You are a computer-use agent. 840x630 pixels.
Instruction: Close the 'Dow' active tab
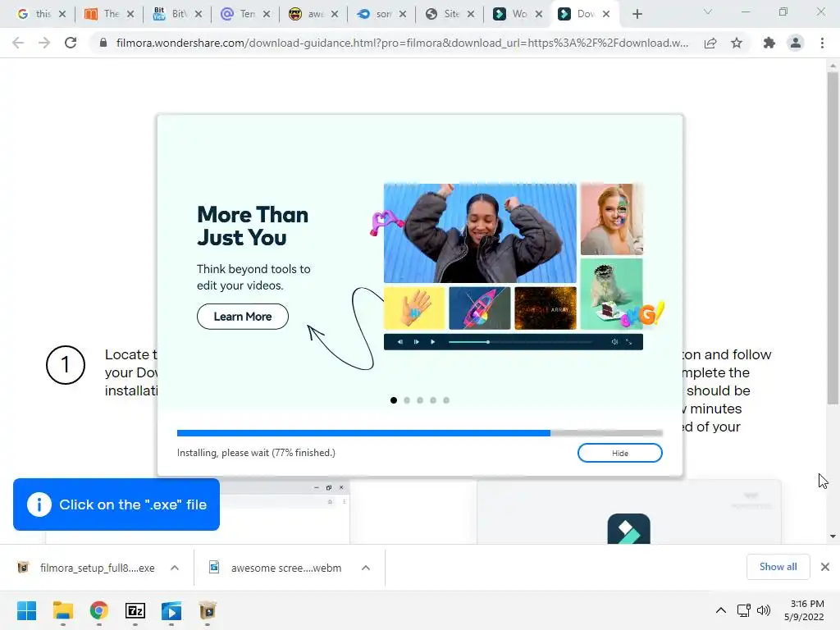pos(606,14)
